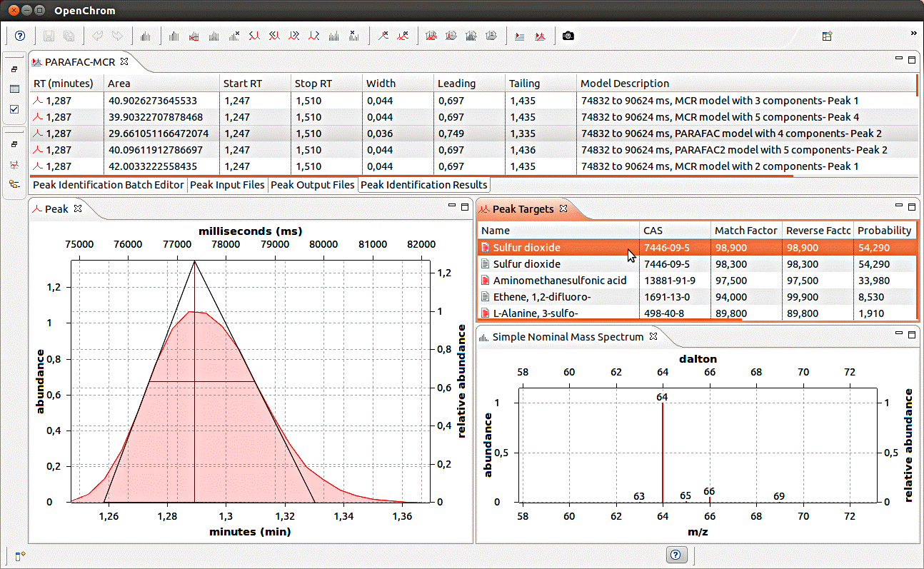Viewport: 924px width, 569px height.
Task: Sort by RT (minutes) column header
Action: (66, 84)
